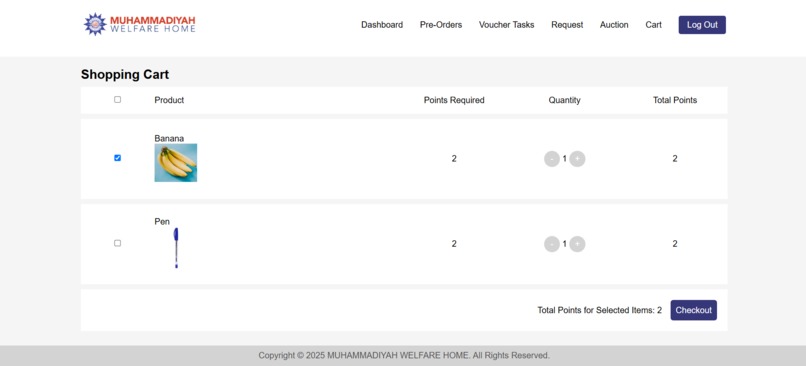Select Cart in the navigation bar
Image resolution: width=806 pixels, height=366 pixels.
click(x=653, y=25)
